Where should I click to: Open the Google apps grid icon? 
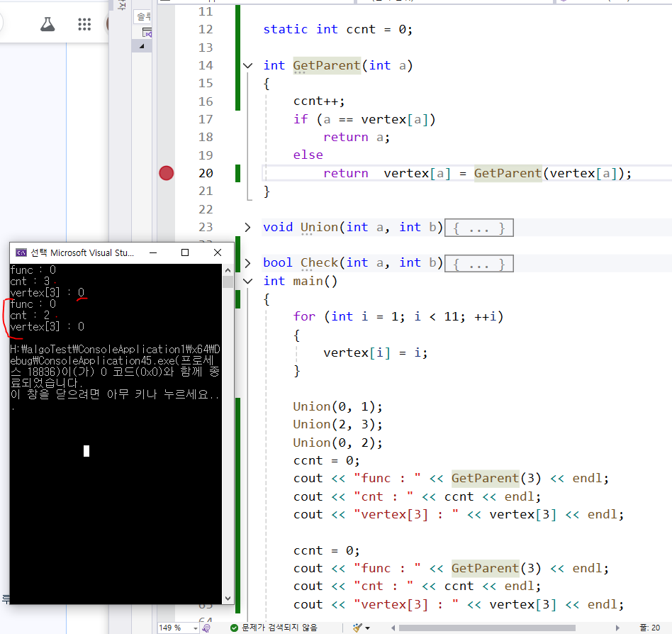pos(84,24)
